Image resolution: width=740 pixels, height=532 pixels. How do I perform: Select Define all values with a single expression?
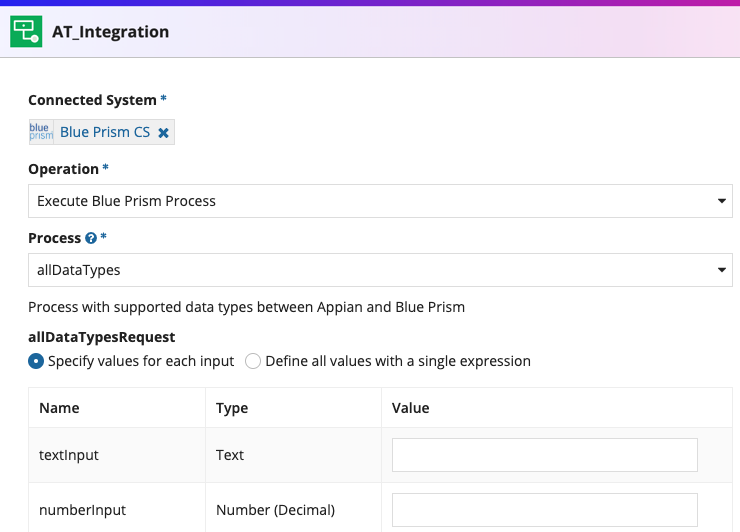[253, 361]
